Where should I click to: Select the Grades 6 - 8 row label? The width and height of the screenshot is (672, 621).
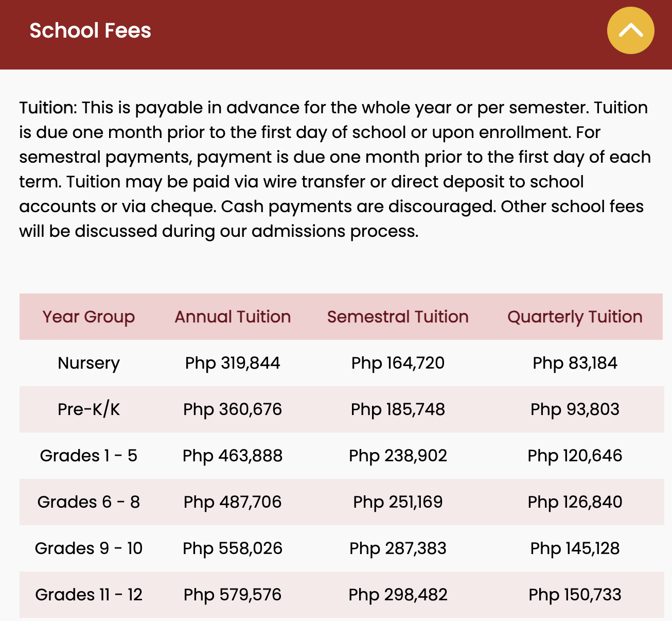coord(89,502)
